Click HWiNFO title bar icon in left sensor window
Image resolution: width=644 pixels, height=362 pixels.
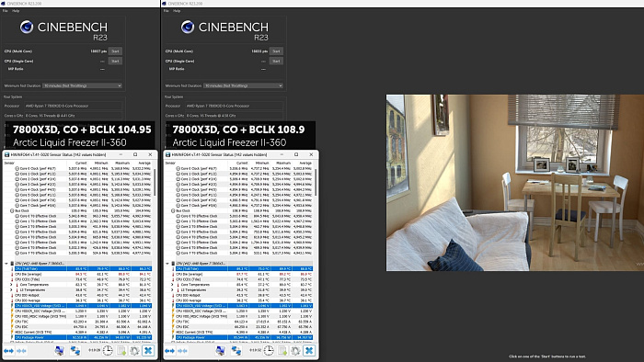(x=7, y=154)
